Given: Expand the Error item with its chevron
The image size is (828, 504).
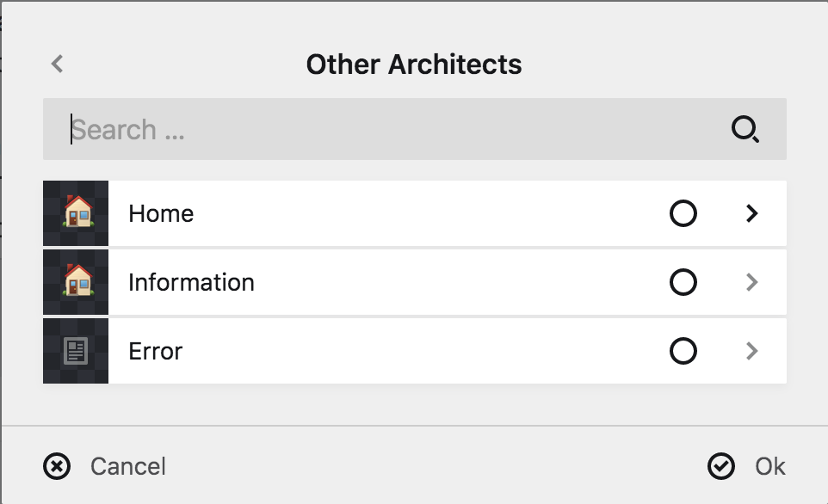Looking at the screenshot, I should coord(752,351).
